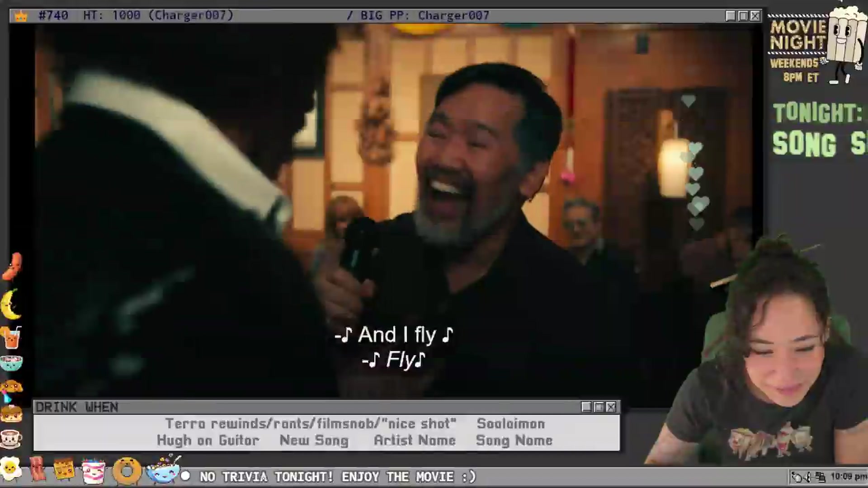Click the 'BIG PP: Charger007' title text
The image size is (868, 488).
425,16
